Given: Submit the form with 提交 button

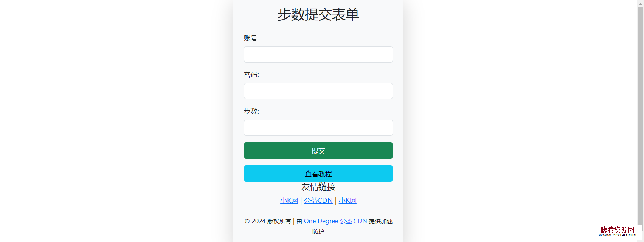Looking at the screenshot, I should 318,151.
